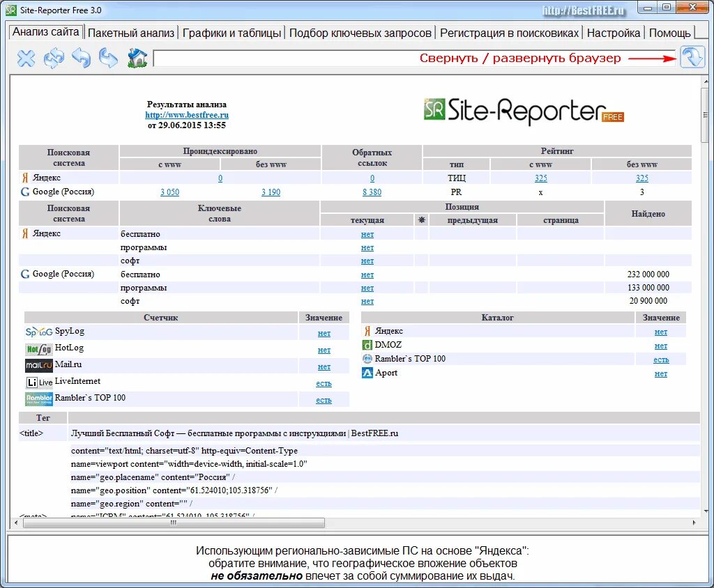Screen dimensions: 714x588
Task: Click Yandex ТИЦ without www value 325
Action: 642,178
